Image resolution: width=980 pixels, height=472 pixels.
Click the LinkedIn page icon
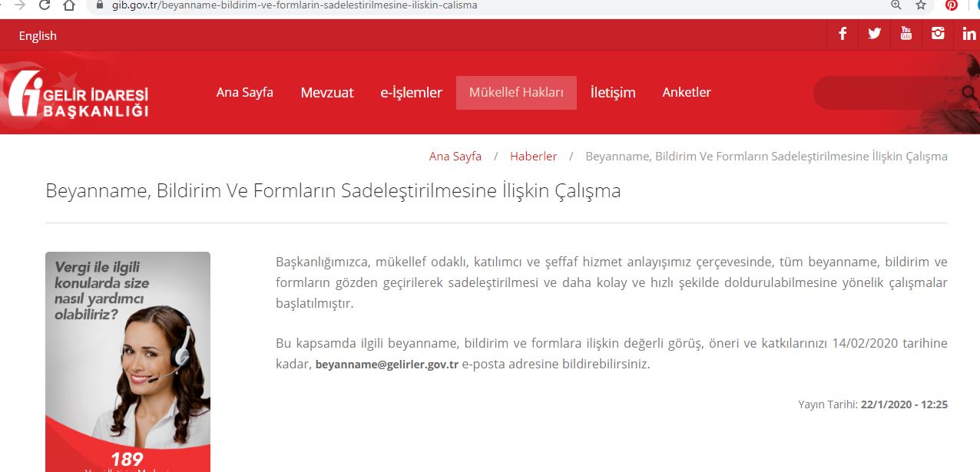968,34
